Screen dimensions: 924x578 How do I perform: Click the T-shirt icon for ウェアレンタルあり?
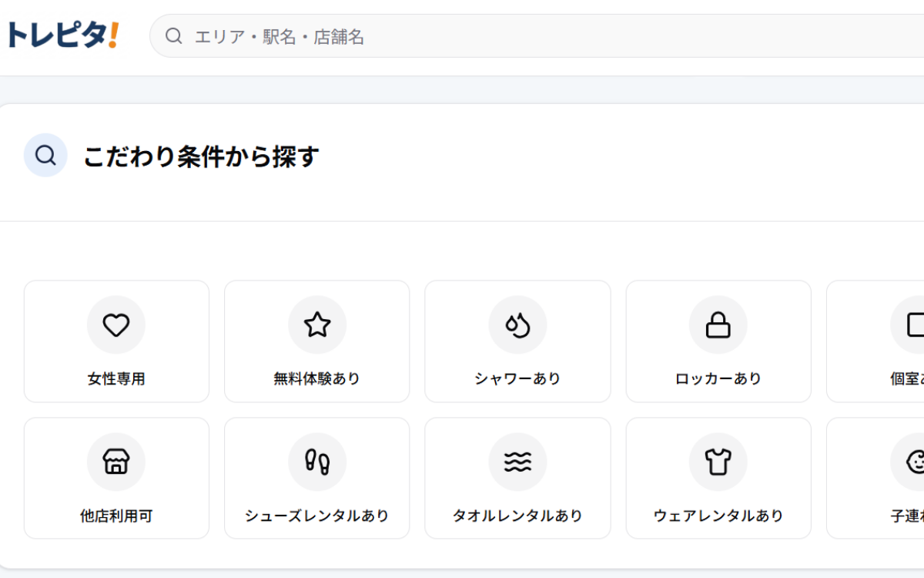click(718, 462)
